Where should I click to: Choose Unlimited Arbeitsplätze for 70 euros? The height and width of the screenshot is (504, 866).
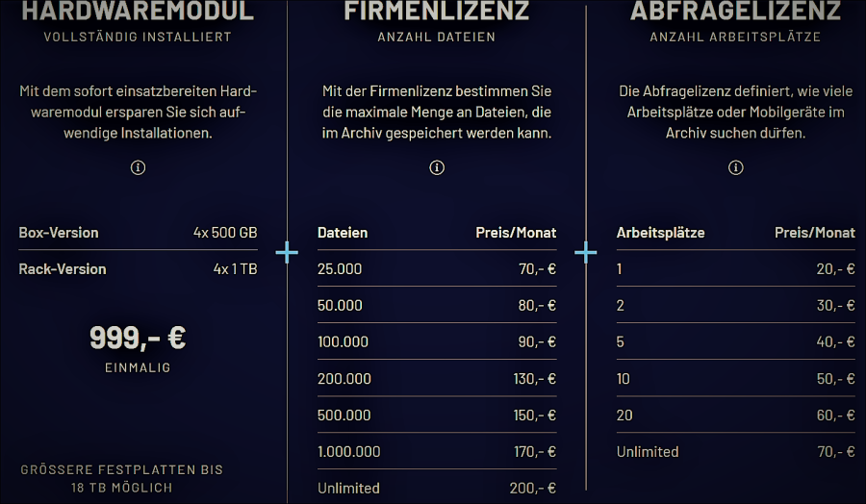[736, 451]
